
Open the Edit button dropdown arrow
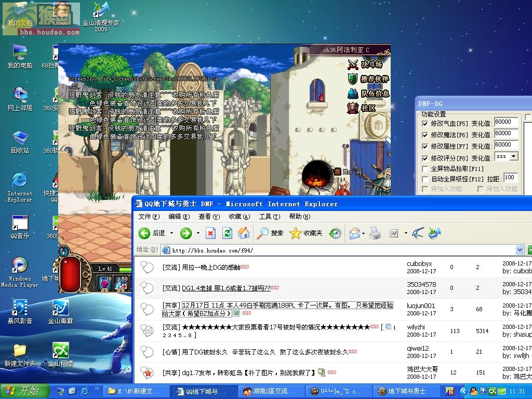click(x=406, y=233)
